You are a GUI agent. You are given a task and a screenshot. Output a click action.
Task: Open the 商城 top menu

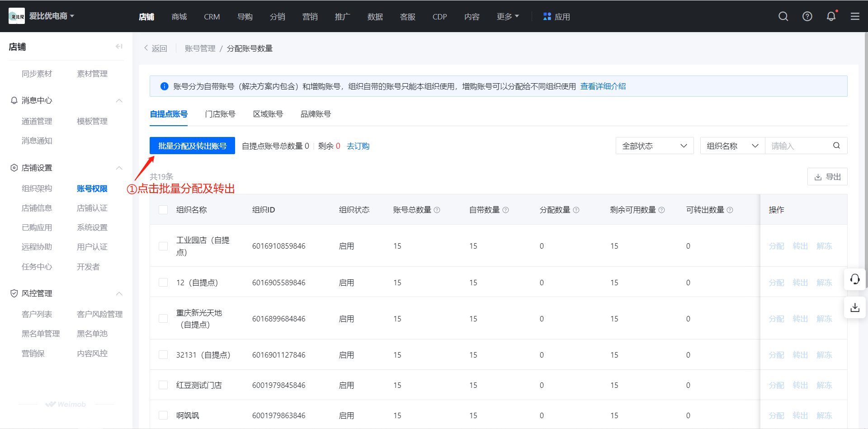point(179,17)
